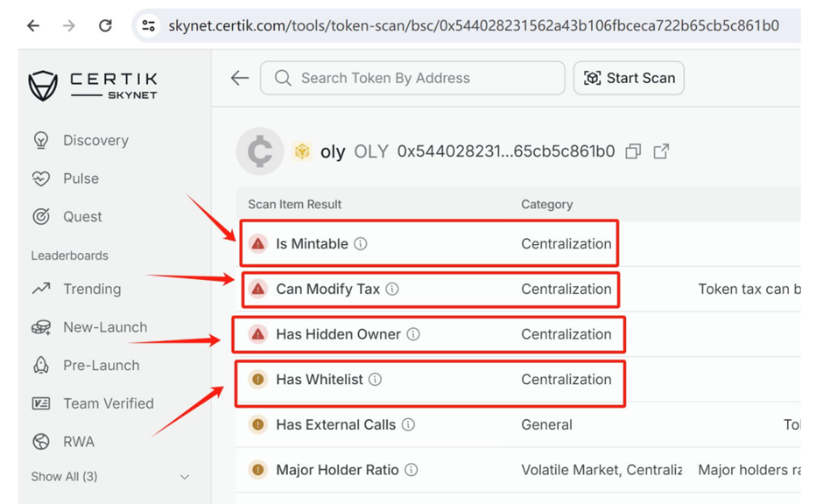This screenshot has height=504, width=823.
Task: Click info icon beside Can Modify Tax
Action: click(x=392, y=289)
